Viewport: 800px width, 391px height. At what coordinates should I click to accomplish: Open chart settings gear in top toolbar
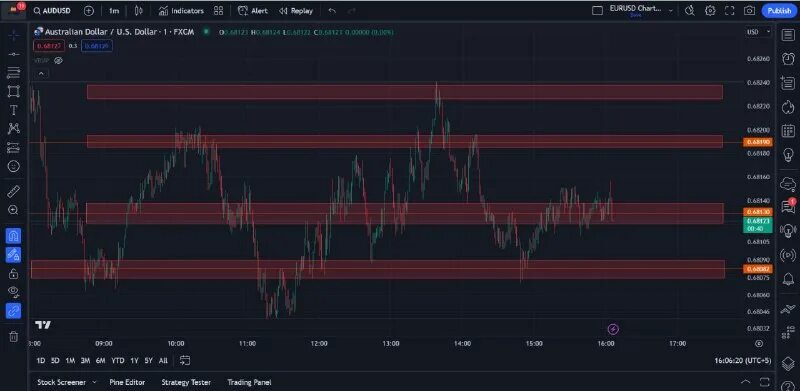(x=710, y=11)
